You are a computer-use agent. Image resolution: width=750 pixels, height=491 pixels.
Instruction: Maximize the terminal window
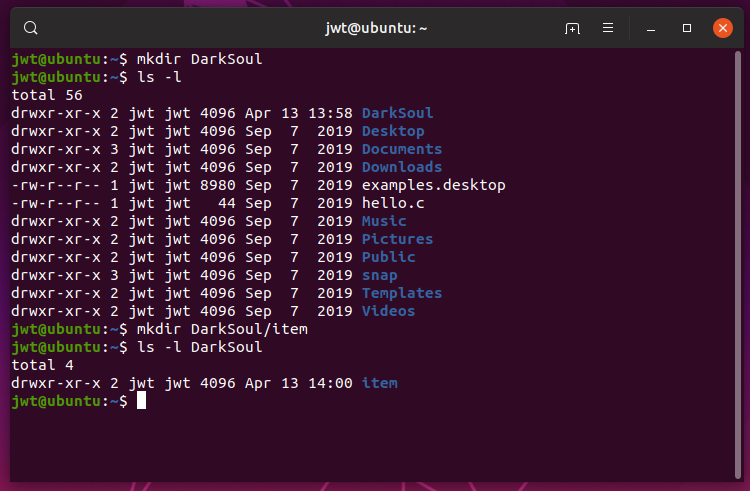687,28
